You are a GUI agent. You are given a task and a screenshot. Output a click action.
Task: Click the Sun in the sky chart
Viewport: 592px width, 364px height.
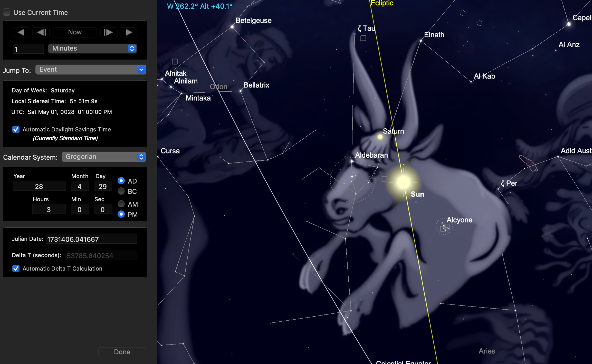click(403, 182)
